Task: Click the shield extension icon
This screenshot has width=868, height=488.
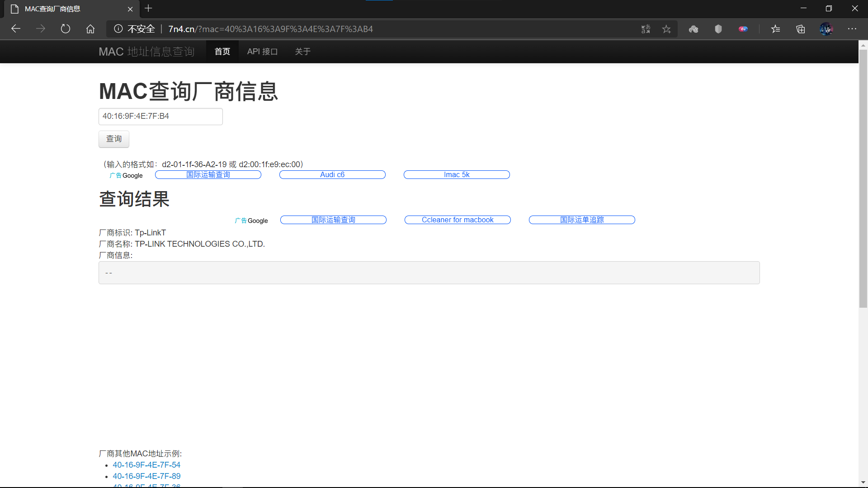Action: click(x=718, y=29)
